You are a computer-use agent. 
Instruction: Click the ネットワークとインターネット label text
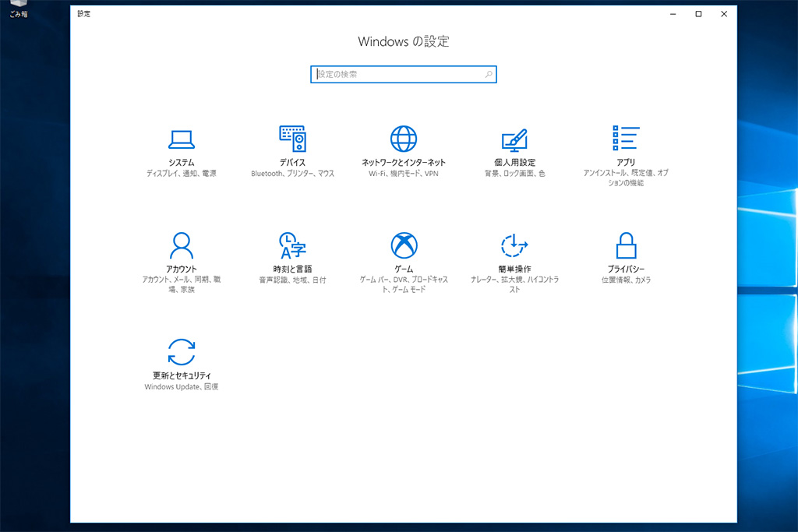click(404, 162)
